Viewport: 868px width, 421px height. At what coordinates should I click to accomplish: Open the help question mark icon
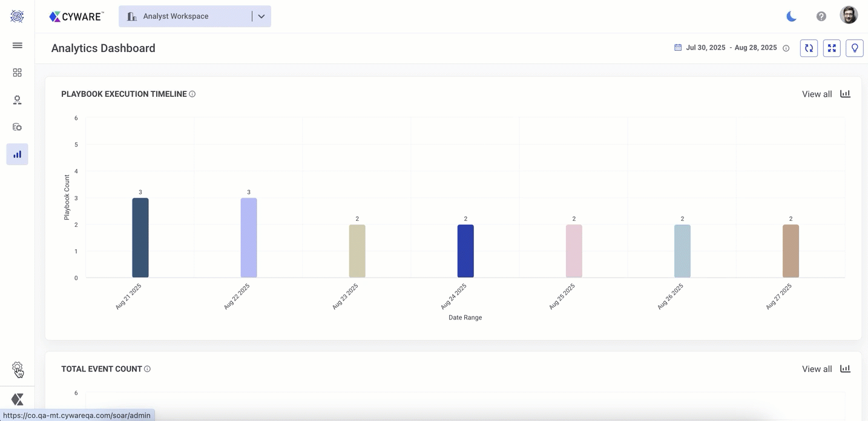(x=821, y=16)
